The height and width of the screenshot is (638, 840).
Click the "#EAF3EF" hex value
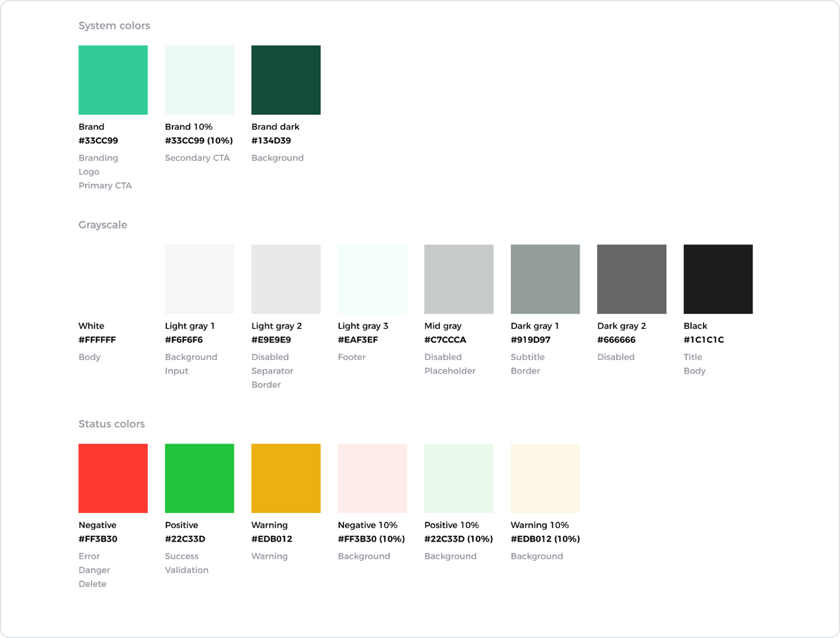tap(358, 340)
